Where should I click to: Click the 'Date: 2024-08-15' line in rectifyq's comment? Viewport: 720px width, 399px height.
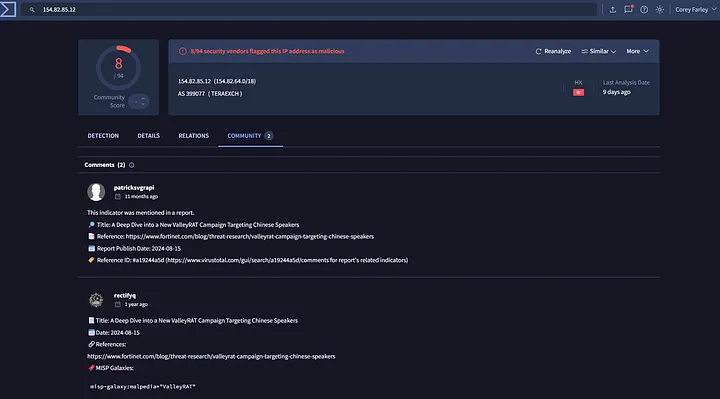[113, 333]
